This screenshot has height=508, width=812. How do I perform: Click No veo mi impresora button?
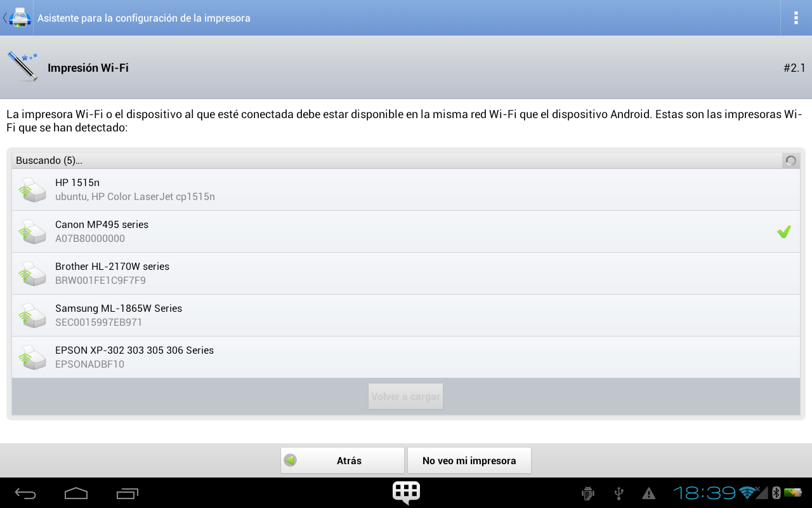[469, 461]
